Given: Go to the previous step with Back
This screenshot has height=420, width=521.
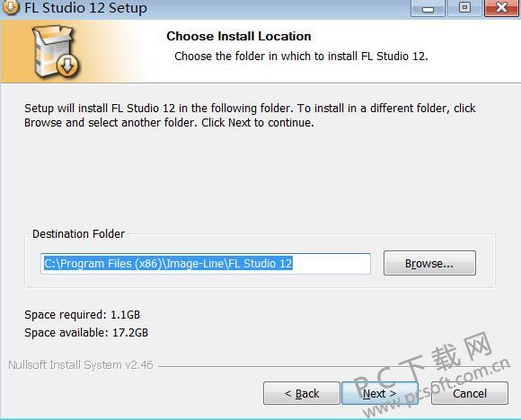Looking at the screenshot, I should (302, 393).
